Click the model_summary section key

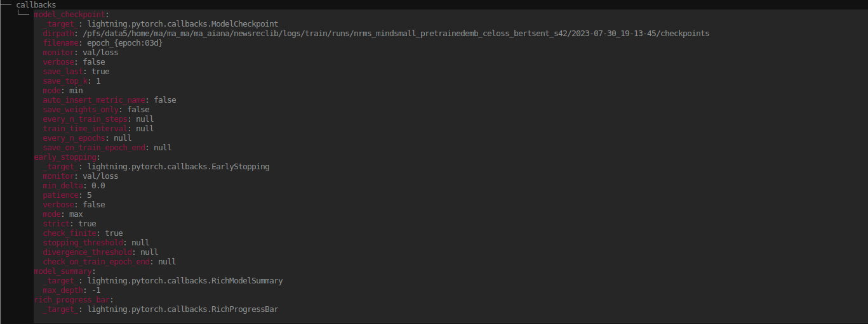click(x=63, y=271)
